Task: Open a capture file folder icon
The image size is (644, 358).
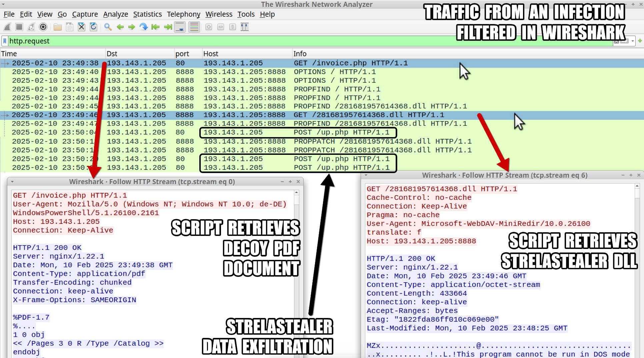Action: (x=58, y=27)
